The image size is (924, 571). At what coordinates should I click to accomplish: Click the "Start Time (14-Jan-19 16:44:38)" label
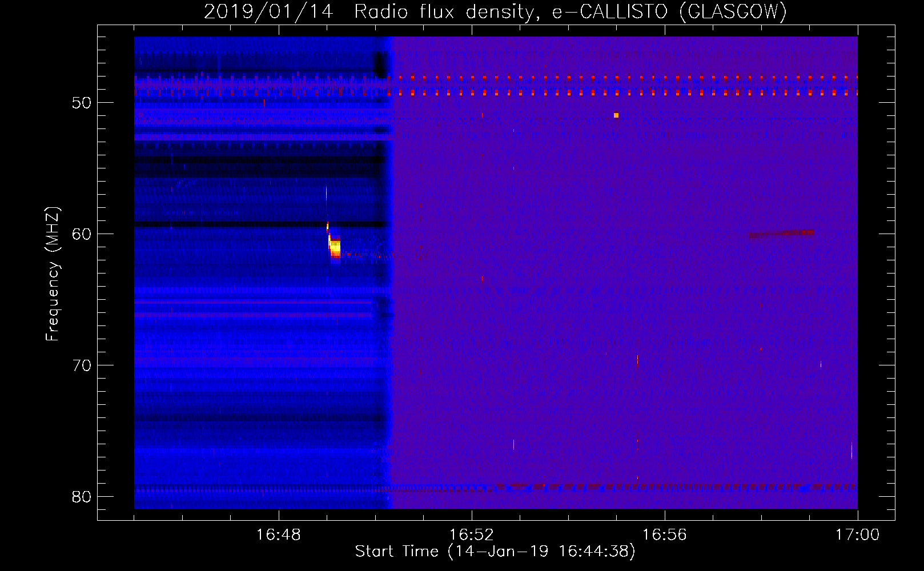495,552
